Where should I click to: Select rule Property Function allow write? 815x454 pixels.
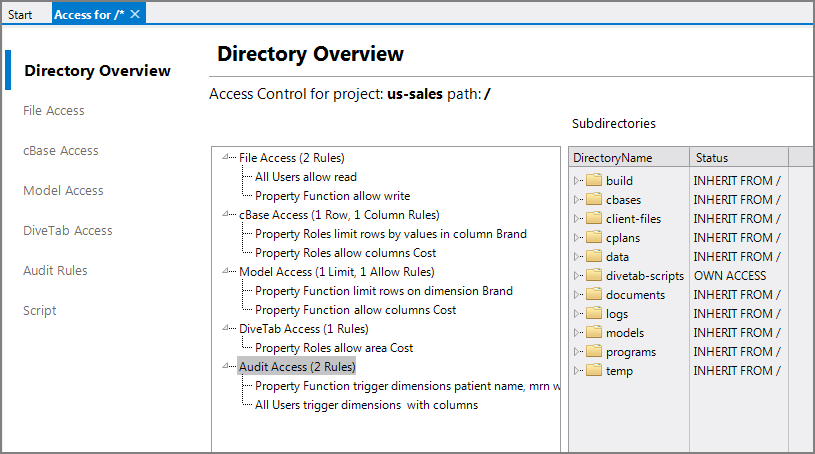(333, 196)
